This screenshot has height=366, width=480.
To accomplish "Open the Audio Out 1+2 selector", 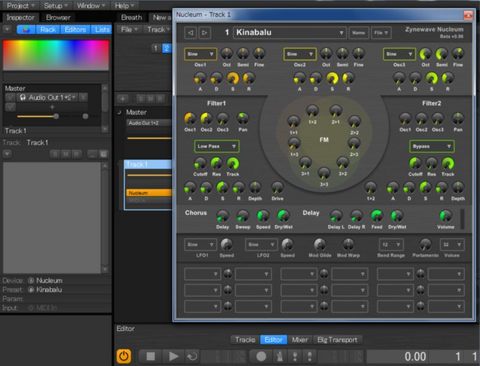I will (48, 97).
